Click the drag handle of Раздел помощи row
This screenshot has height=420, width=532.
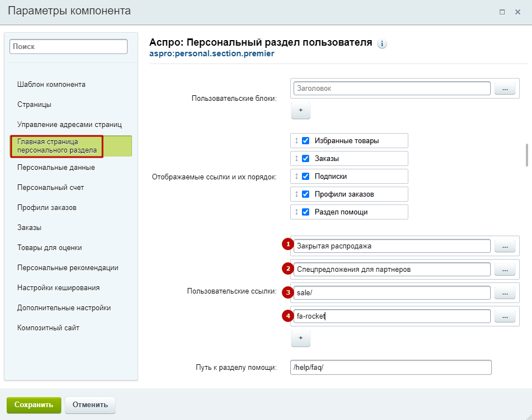coord(296,212)
